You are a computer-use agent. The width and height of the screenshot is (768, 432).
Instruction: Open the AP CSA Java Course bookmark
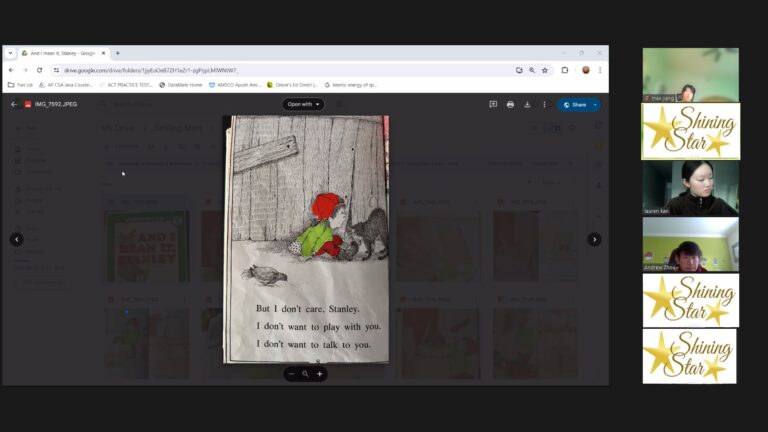point(66,85)
